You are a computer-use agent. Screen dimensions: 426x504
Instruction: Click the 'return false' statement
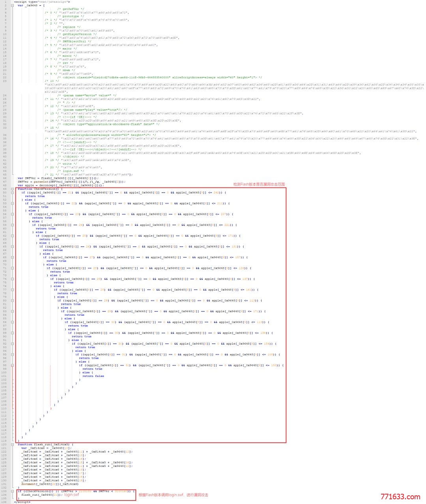coord(93,376)
